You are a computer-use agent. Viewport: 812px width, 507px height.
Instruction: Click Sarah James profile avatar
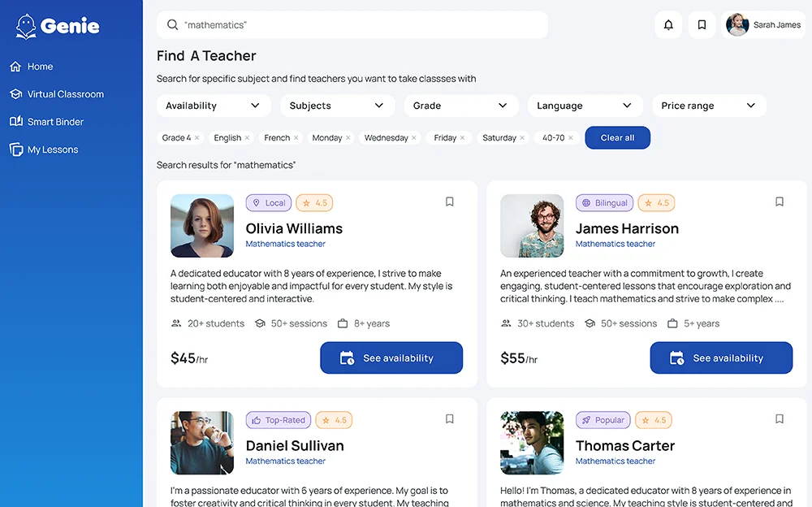click(x=737, y=25)
